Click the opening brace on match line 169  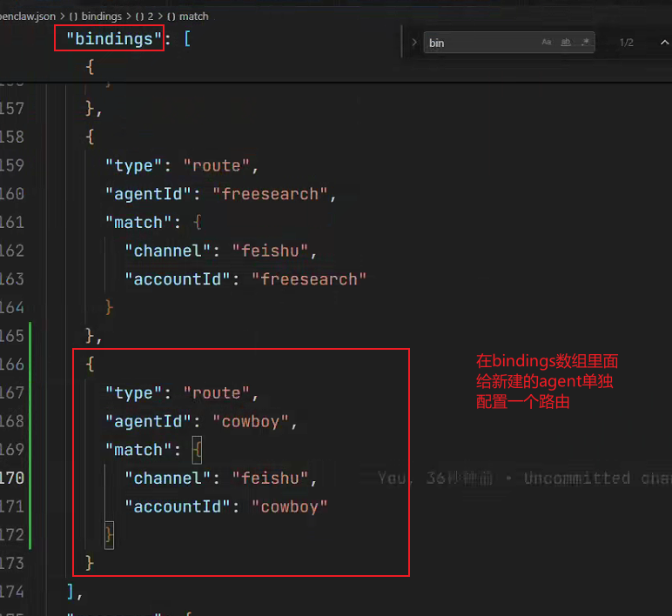click(197, 450)
